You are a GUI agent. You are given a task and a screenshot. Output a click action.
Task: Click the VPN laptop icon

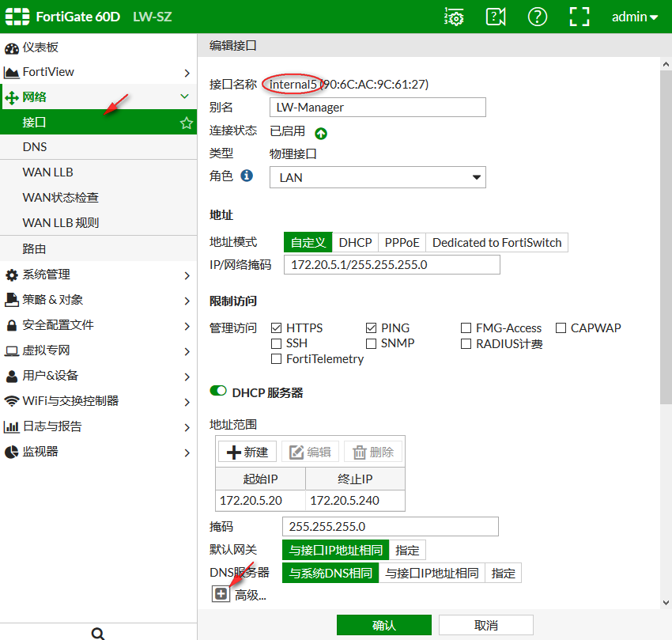point(12,351)
